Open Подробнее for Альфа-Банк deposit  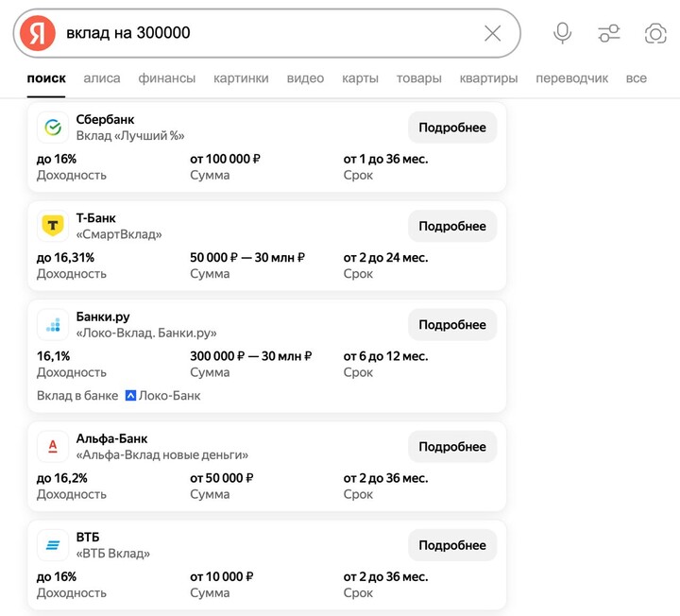pyautogui.click(x=452, y=446)
